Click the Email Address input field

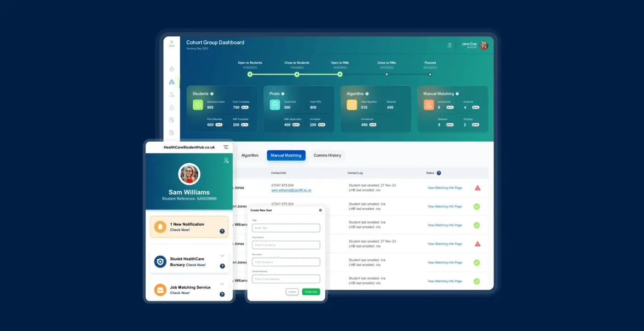[286, 279]
